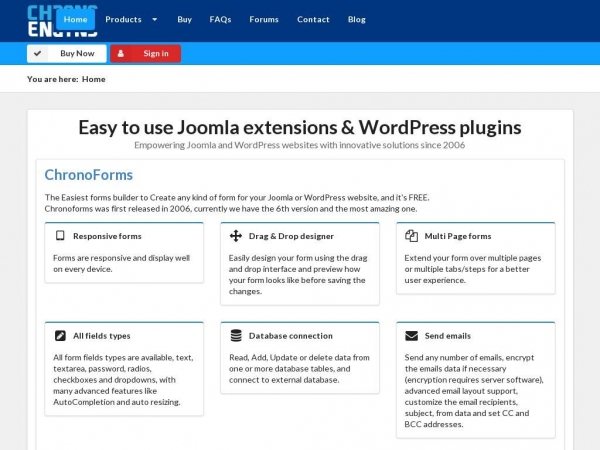Open the Contact menu item

(x=313, y=20)
